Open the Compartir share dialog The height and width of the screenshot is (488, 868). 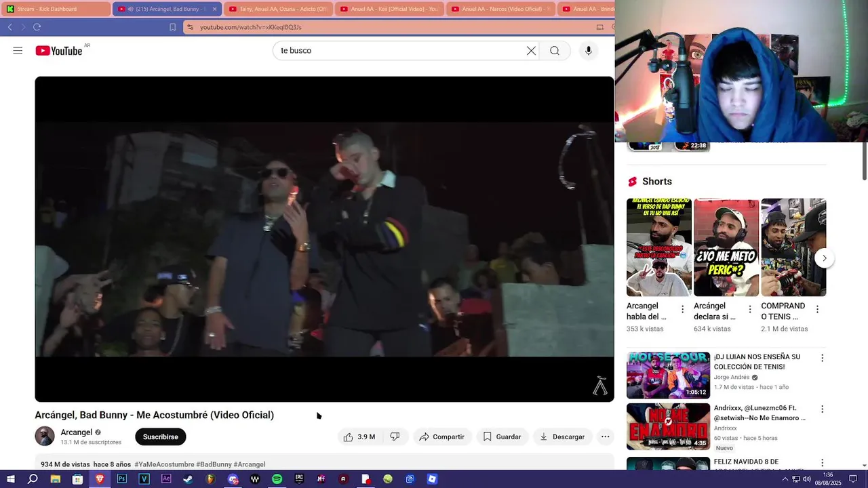coord(441,437)
